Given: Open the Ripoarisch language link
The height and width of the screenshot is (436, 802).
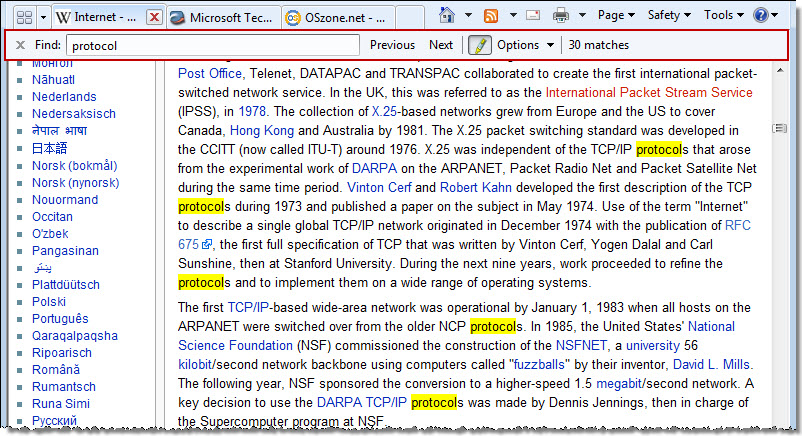Looking at the screenshot, I should [x=62, y=353].
